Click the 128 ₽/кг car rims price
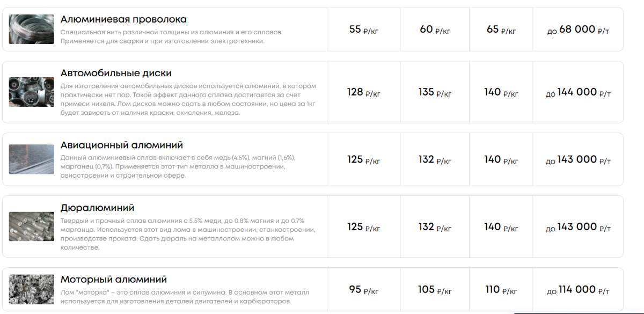Image resolution: width=644 pixels, height=314 pixels. (364, 92)
